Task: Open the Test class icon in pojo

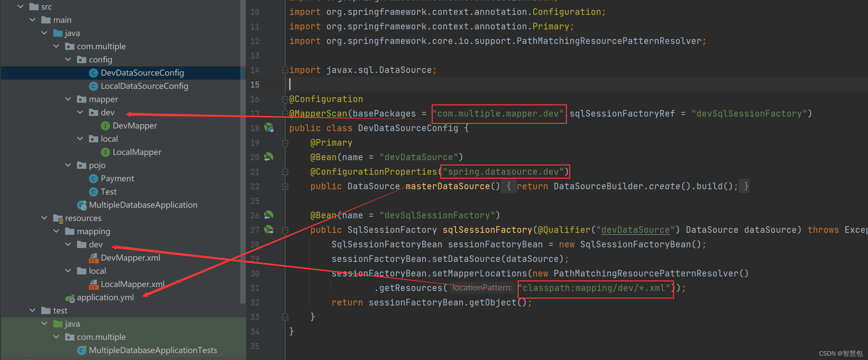Action: pos(93,192)
